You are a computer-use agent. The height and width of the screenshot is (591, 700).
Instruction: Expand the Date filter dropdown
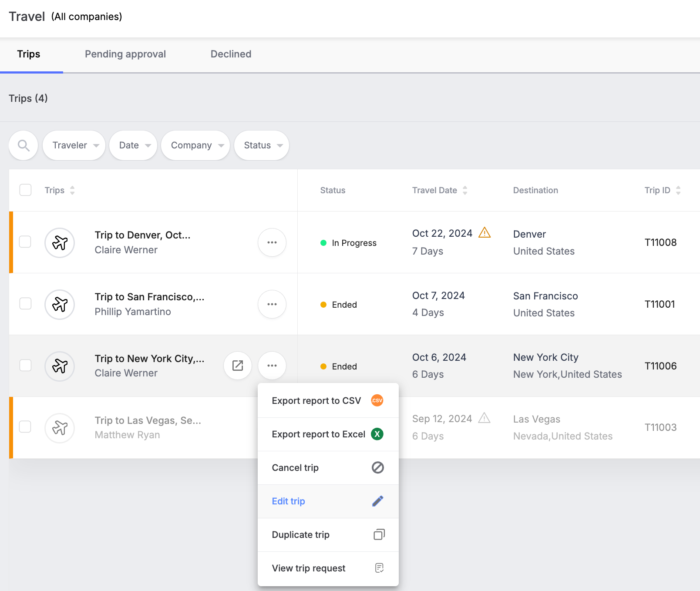pyautogui.click(x=133, y=145)
